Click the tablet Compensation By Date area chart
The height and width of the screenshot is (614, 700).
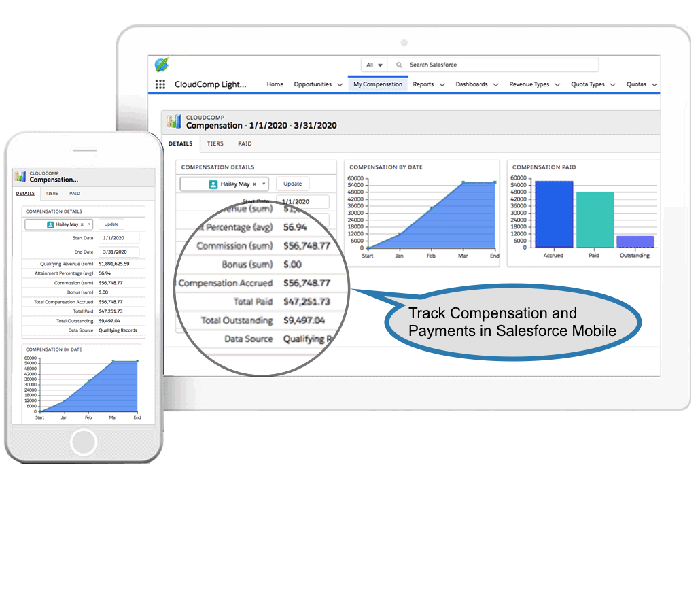pyautogui.click(x=432, y=215)
